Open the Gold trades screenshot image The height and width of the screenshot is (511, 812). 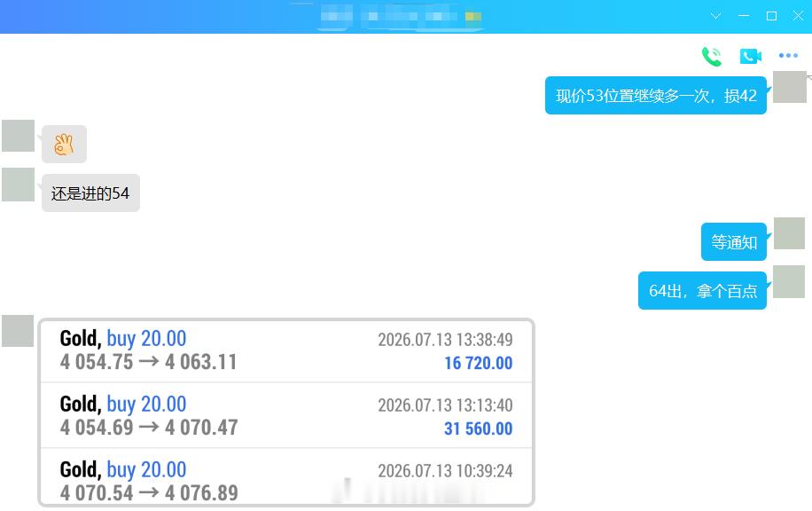pos(285,412)
